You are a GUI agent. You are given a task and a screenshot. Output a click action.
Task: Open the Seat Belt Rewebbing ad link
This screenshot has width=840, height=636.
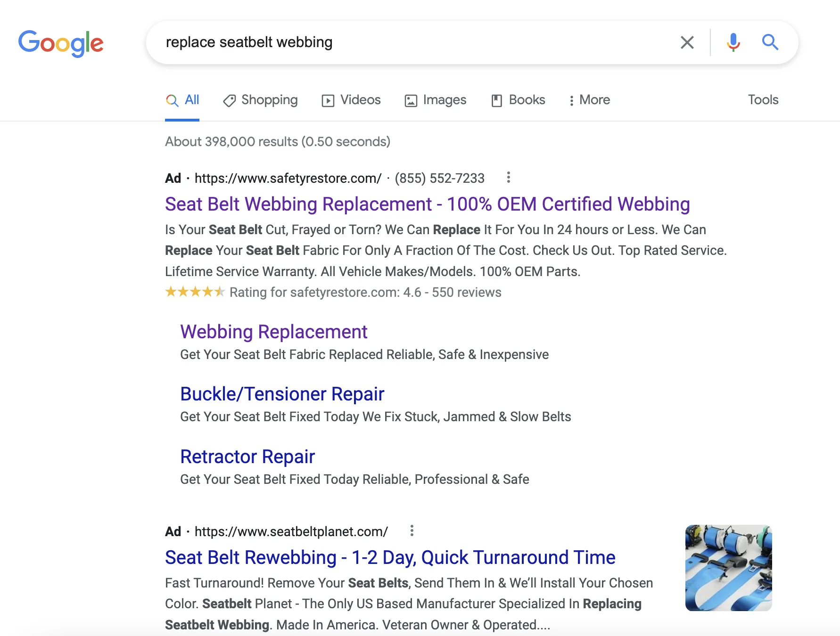coord(390,557)
